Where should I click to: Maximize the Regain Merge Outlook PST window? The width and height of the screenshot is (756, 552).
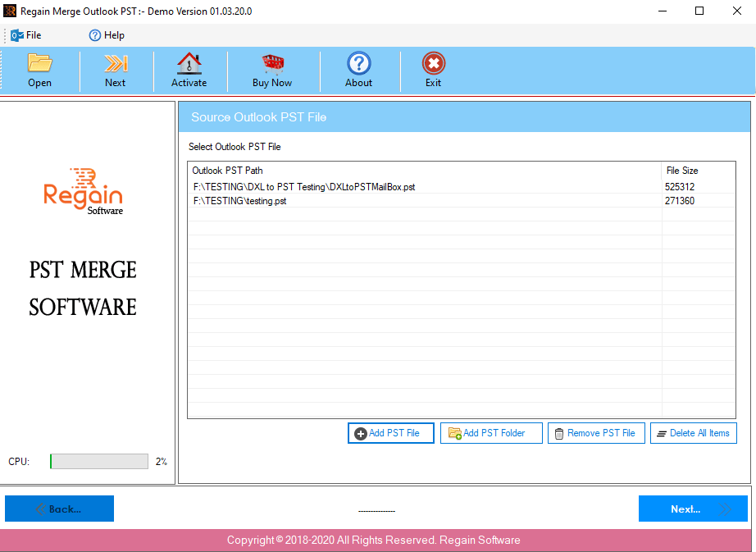pyautogui.click(x=699, y=11)
